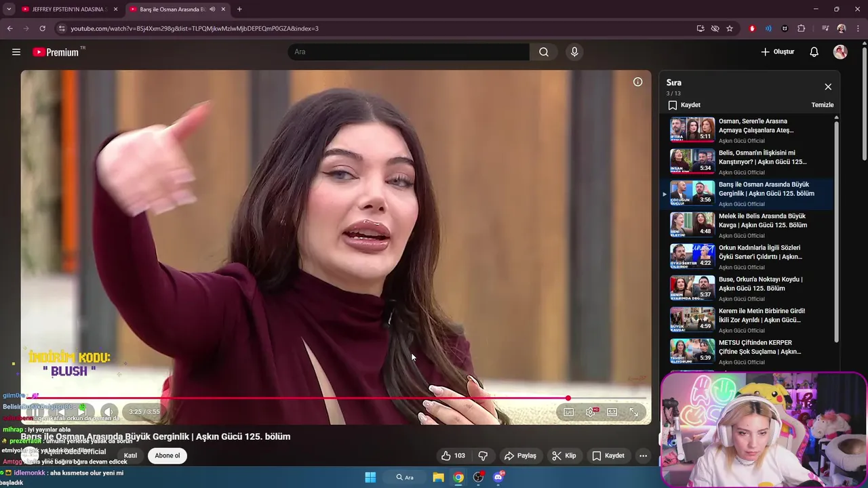The height and width of the screenshot is (488, 868).
Task: Open more actions three-dot menu
Action: [643, 455]
